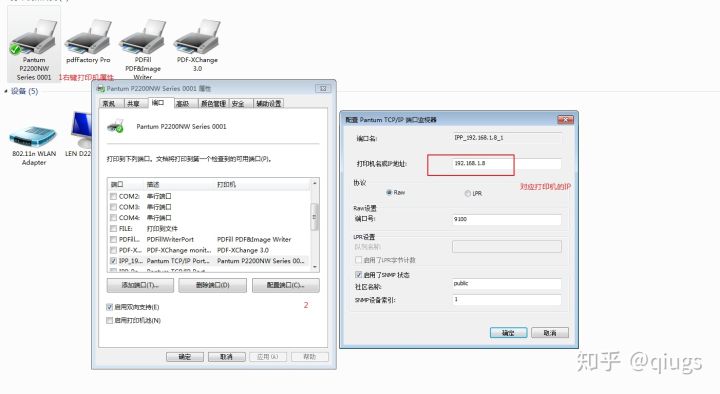Image resolution: width=720 pixels, height=394 pixels.
Task: Check the COM4 port checkbox
Action: (x=113, y=218)
